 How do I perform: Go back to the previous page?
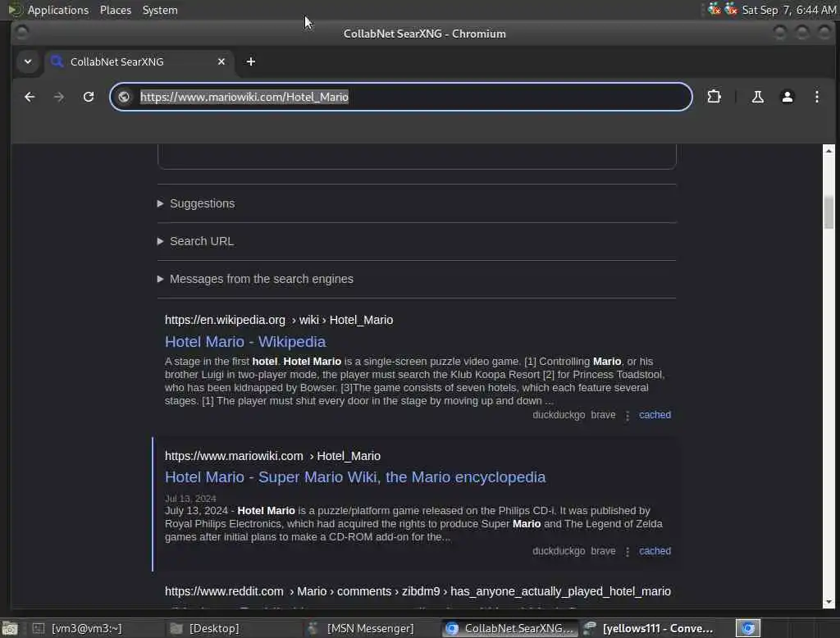click(30, 97)
